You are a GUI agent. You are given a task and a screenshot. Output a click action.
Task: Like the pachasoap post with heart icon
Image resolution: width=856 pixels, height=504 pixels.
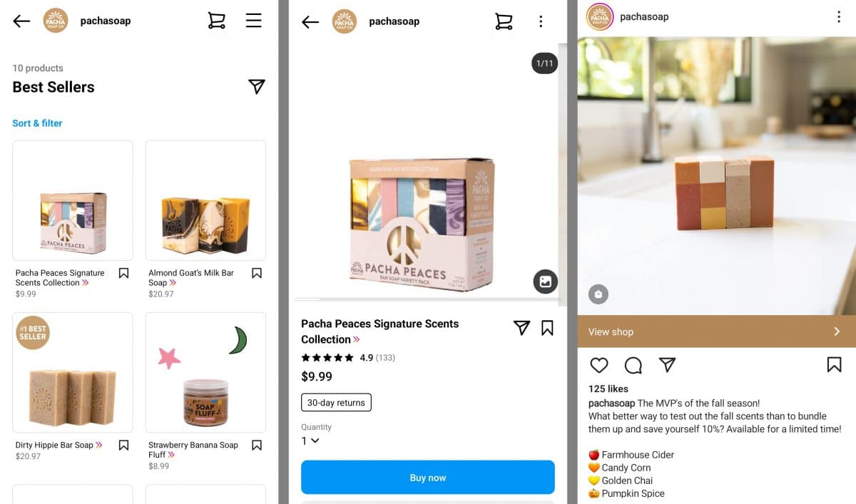click(x=599, y=365)
